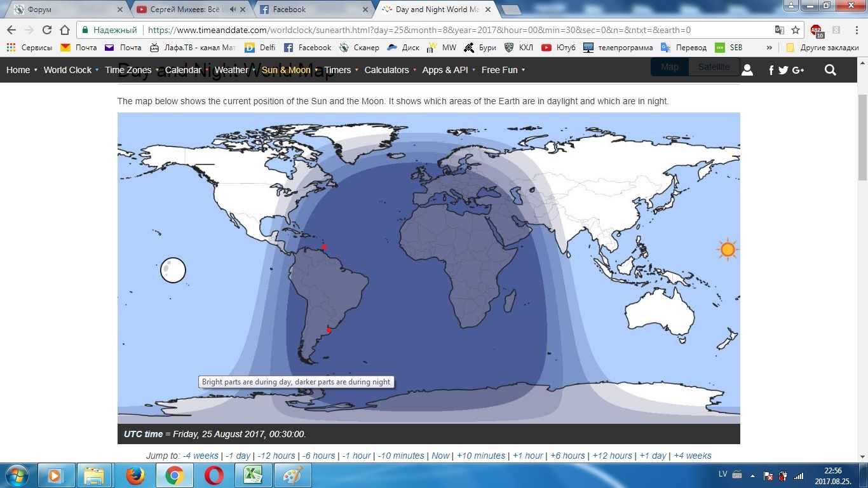
Task: Expand the Timers menu
Action: point(341,70)
